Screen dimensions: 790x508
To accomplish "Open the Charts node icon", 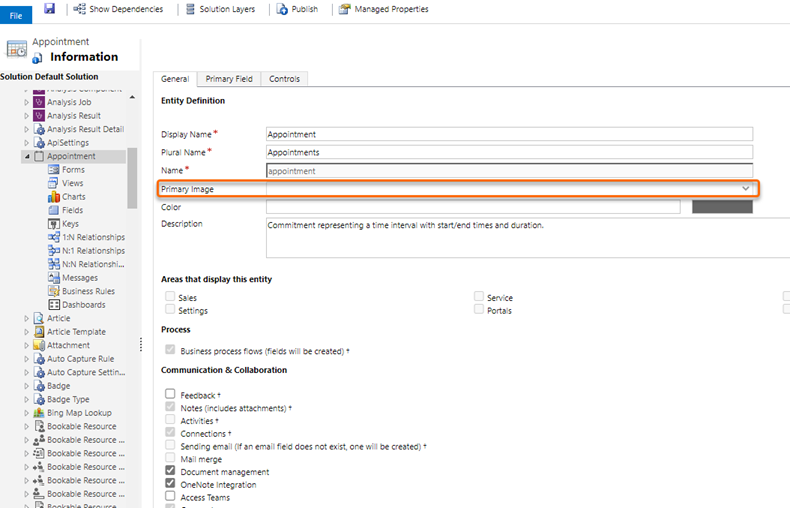I will [54, 197].
